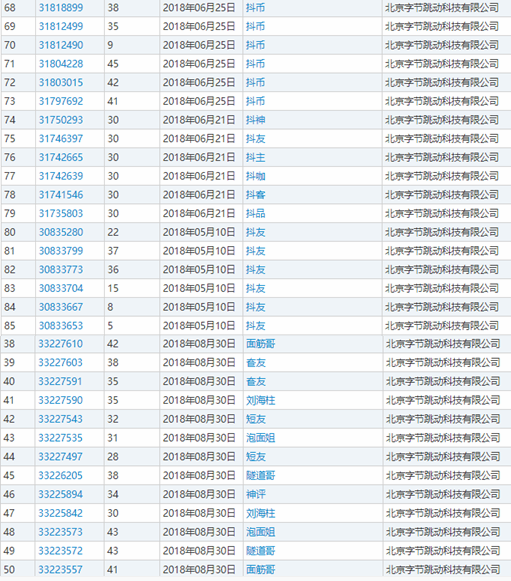
Task: Click 抖主 trademark name link
Action: click(x=256, y=157)
